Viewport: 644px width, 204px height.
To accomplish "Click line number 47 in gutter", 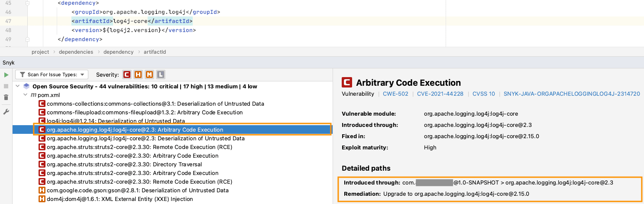I will coord(8,21).
